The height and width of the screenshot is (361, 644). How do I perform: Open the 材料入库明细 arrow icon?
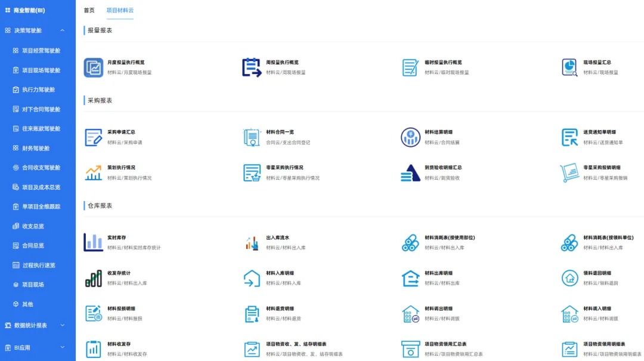252,277
